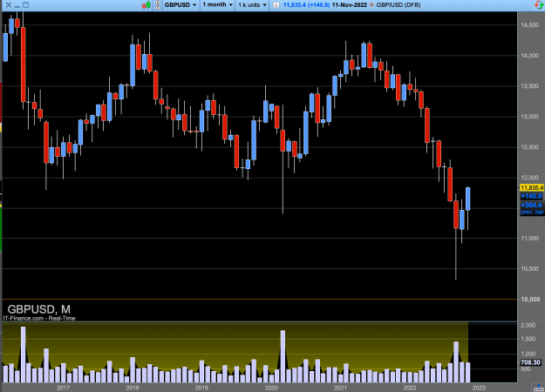
Task: Click the IT-Finance.com - Real-Time text
Action: click(x=39, y=318)
